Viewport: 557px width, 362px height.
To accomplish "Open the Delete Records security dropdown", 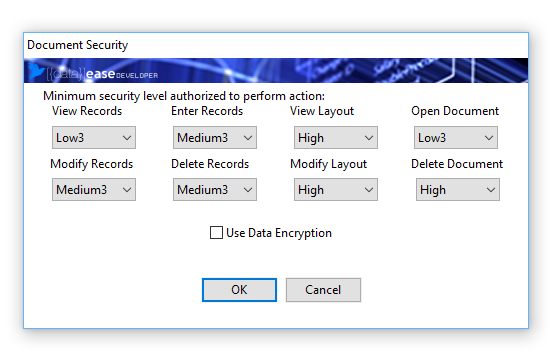I will point(215,190).
